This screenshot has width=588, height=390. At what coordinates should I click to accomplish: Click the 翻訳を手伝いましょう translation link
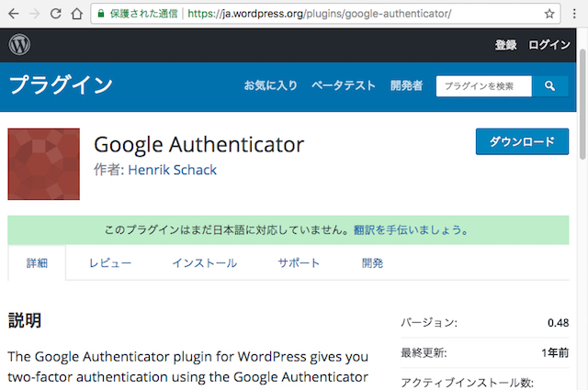(x=411, y=229)
